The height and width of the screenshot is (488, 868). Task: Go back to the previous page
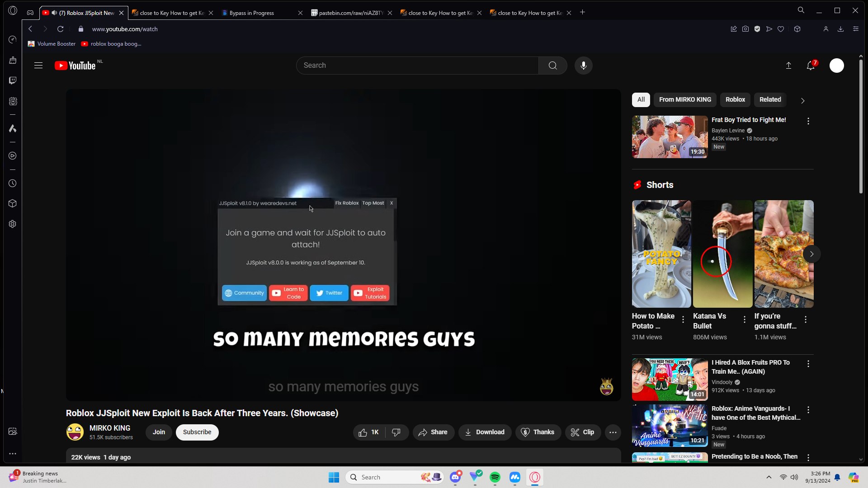[x=30, y=29]
